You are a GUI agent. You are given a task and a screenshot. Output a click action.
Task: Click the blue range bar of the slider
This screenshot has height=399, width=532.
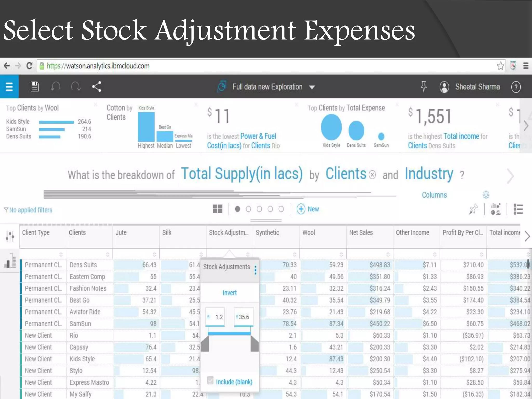[229, 333]
